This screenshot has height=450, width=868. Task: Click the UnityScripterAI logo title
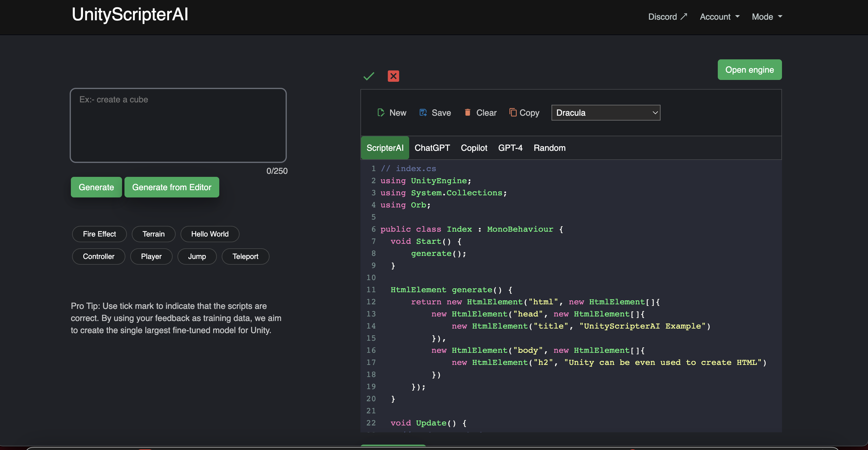[x=130, y=15]
